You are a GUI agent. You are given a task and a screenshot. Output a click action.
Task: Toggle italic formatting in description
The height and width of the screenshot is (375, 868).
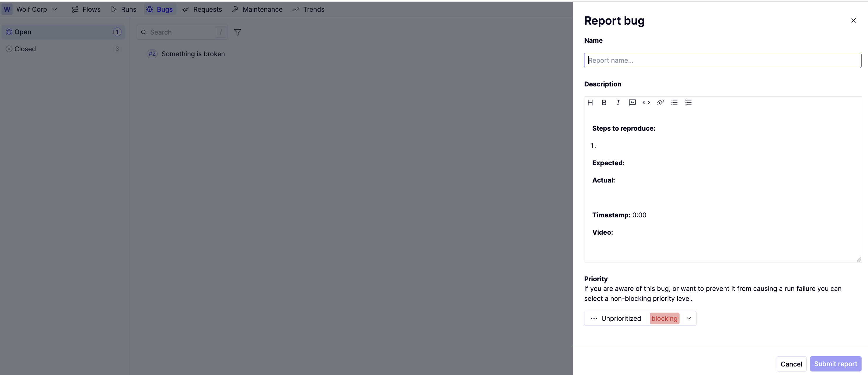point(618,103)
